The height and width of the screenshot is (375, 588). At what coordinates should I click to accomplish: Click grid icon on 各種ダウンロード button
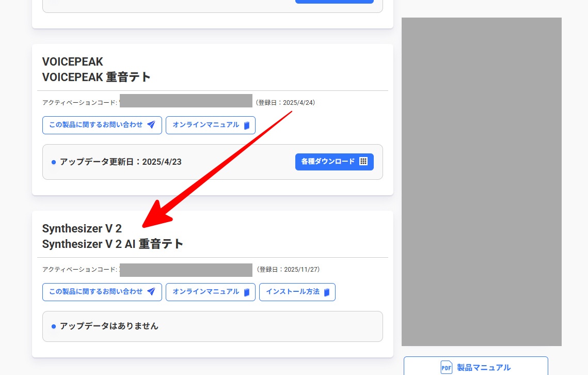coord(363,161)
